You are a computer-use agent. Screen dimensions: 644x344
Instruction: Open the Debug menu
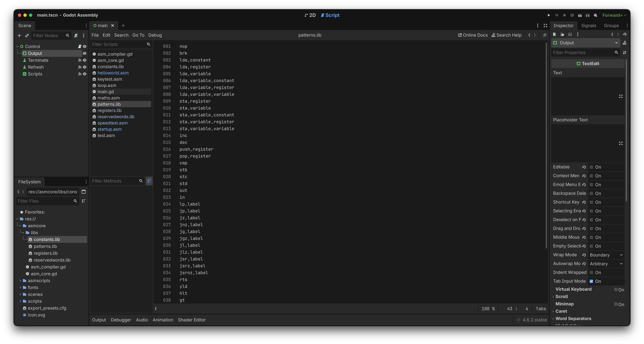click(155, 35)
